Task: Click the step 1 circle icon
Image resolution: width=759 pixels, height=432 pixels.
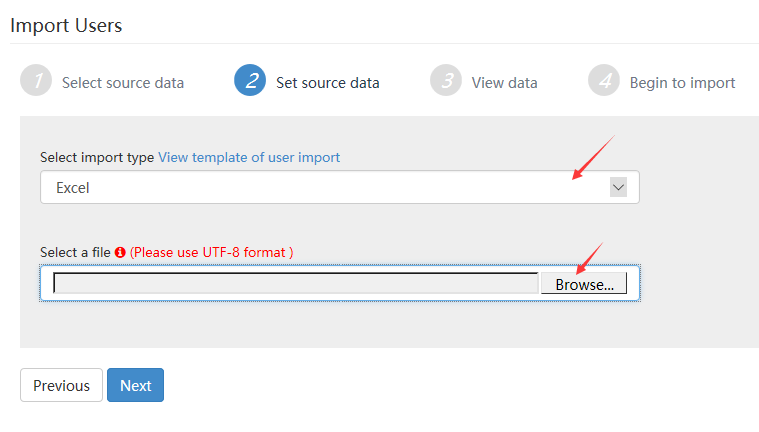Action: 36,80
